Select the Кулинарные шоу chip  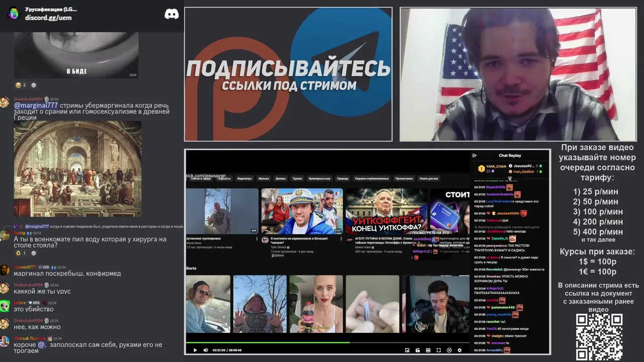pos(319,178)
